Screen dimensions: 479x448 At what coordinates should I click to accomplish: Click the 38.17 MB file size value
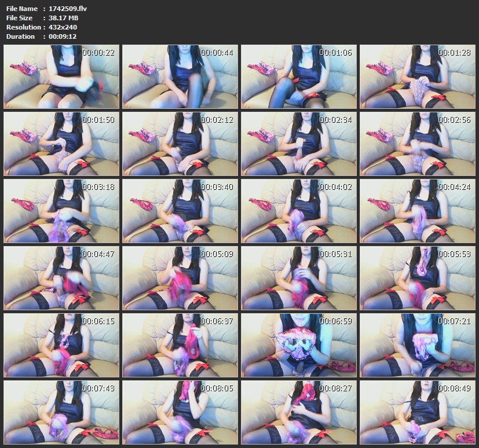coord(64,18)
